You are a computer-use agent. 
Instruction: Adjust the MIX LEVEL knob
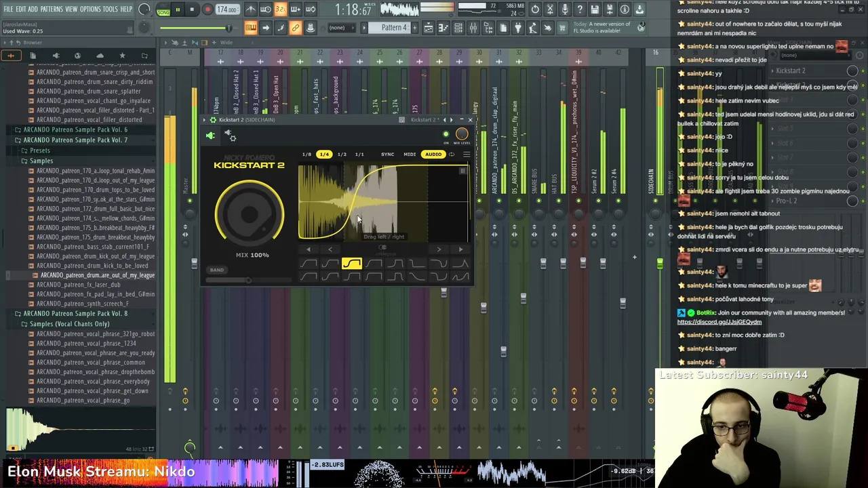point(462,134)
